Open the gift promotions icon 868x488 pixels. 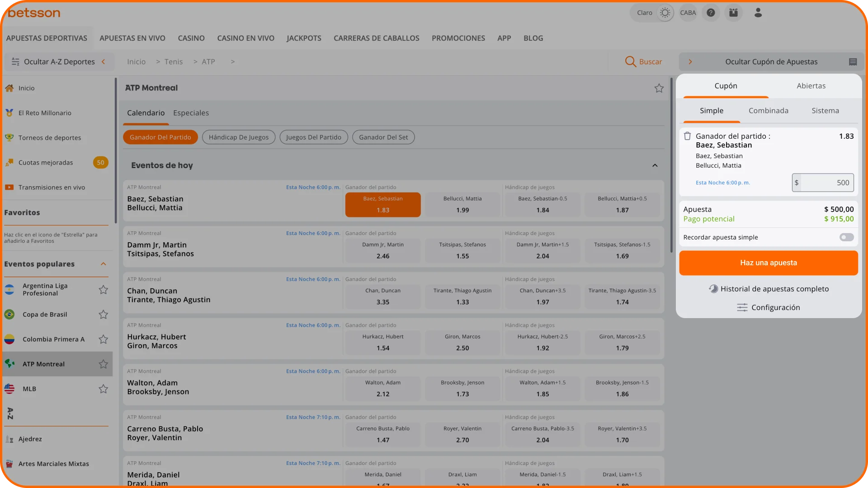733,13
